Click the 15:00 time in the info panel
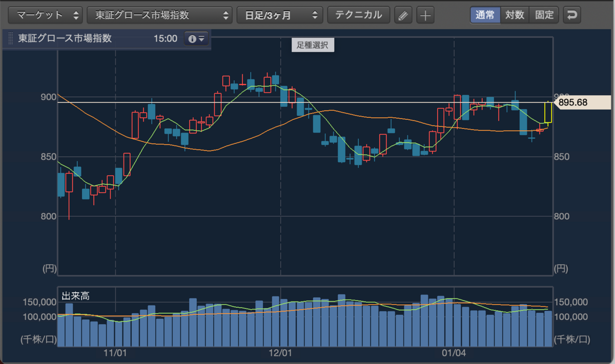 pyautogui.click(x=165, y=38)
